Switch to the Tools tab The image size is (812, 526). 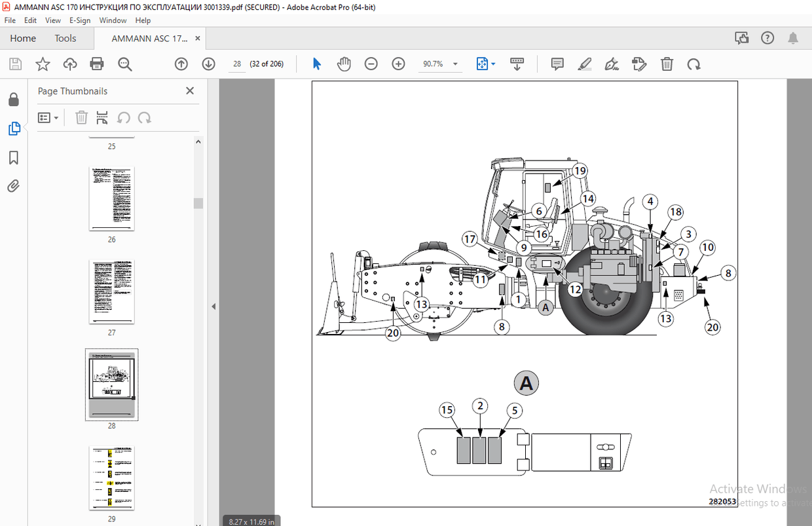click(65, 38)
